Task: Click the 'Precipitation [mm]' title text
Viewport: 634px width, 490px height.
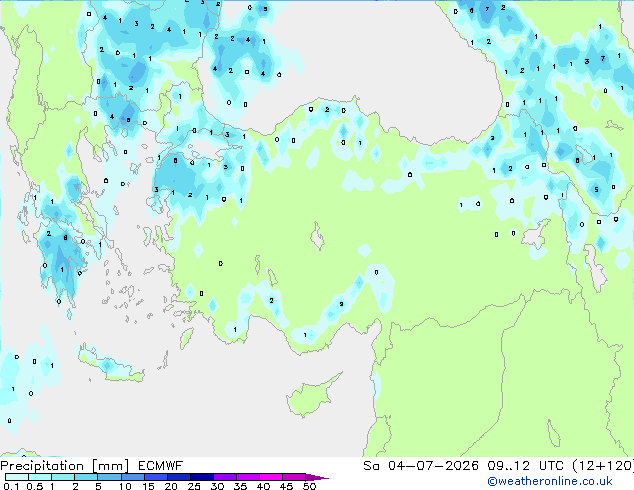Action: (65, 466)
